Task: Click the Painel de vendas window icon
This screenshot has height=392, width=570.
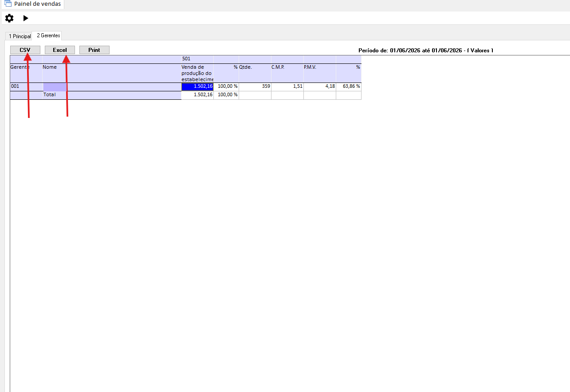Action: tap(8, 4)
